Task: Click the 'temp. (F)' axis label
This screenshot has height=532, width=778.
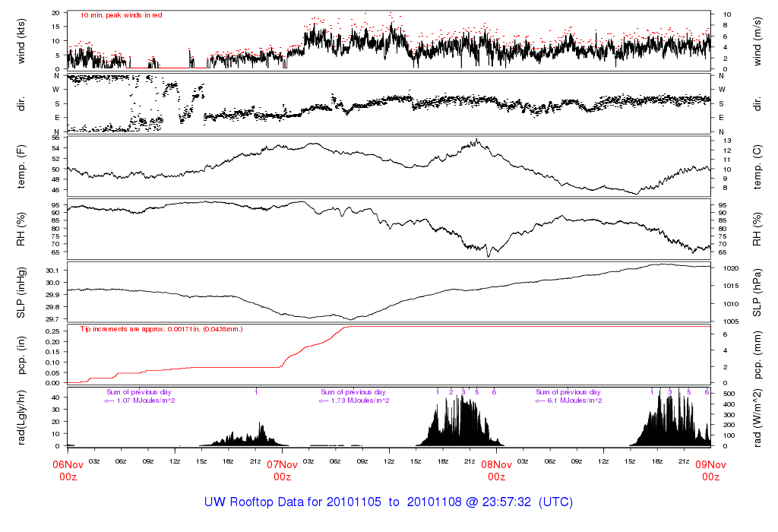Action: (x=21, y=166)
